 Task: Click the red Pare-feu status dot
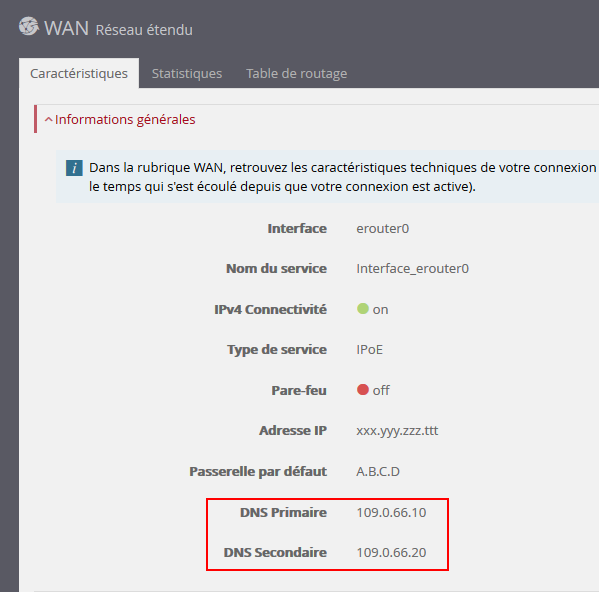363,390
